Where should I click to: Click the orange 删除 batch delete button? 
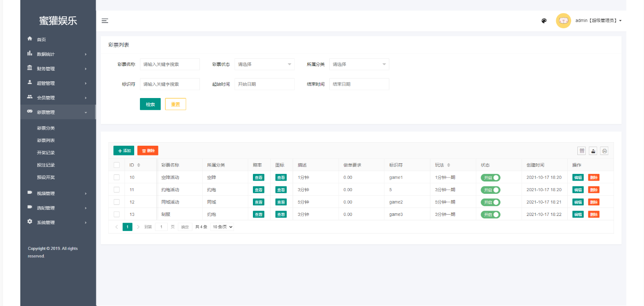148,151
